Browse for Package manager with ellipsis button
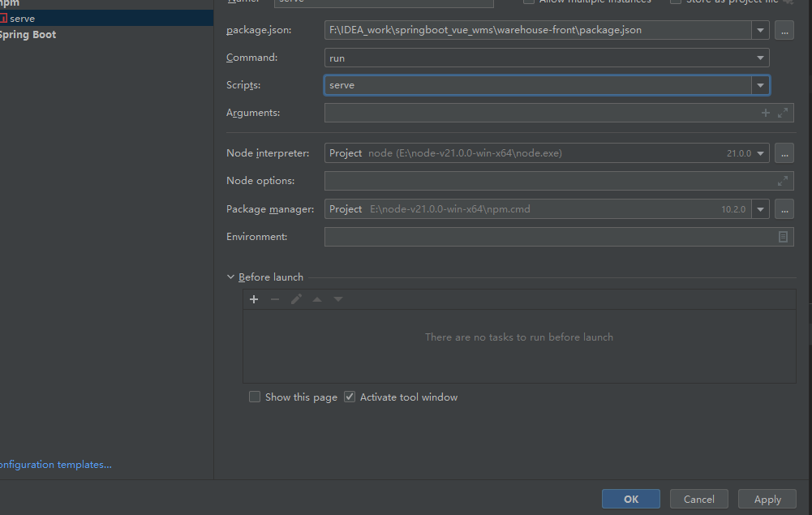This screenshot has height=515, width=812. coord(784,209)
